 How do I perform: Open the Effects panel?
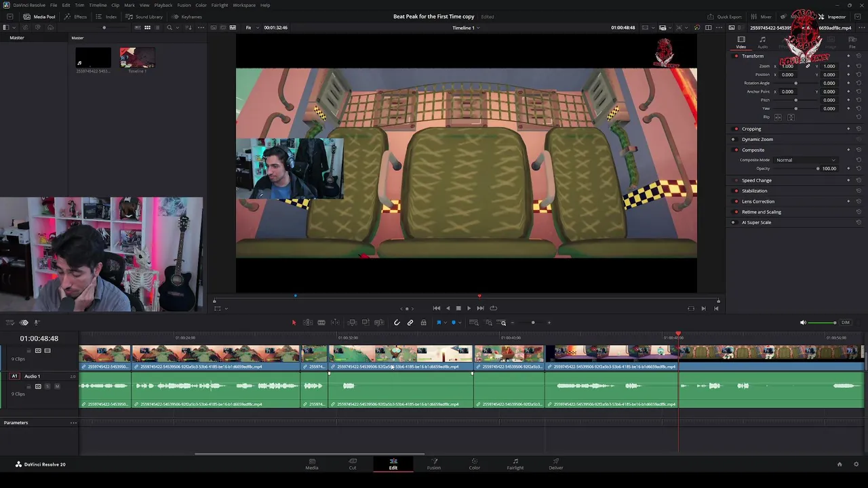[76, 16]
